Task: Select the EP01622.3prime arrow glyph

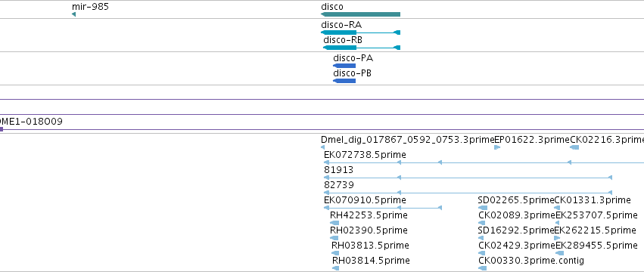Action: 497,147
